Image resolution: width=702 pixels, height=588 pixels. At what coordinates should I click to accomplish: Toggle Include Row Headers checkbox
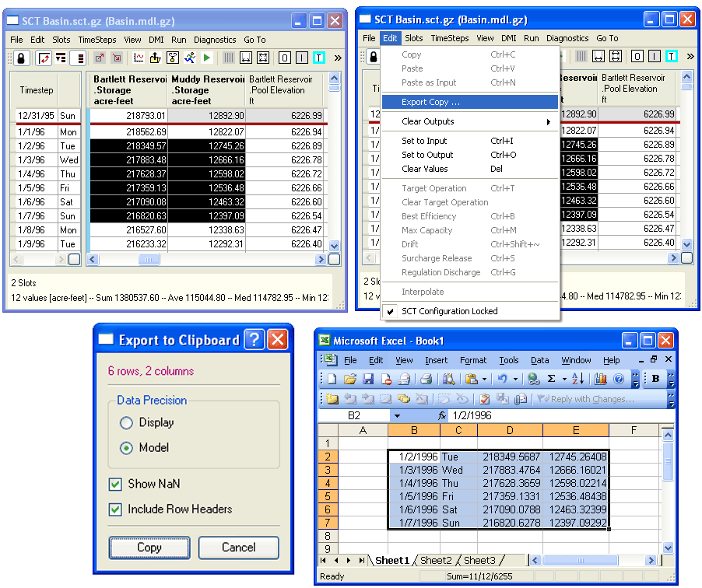coord(115,509)
